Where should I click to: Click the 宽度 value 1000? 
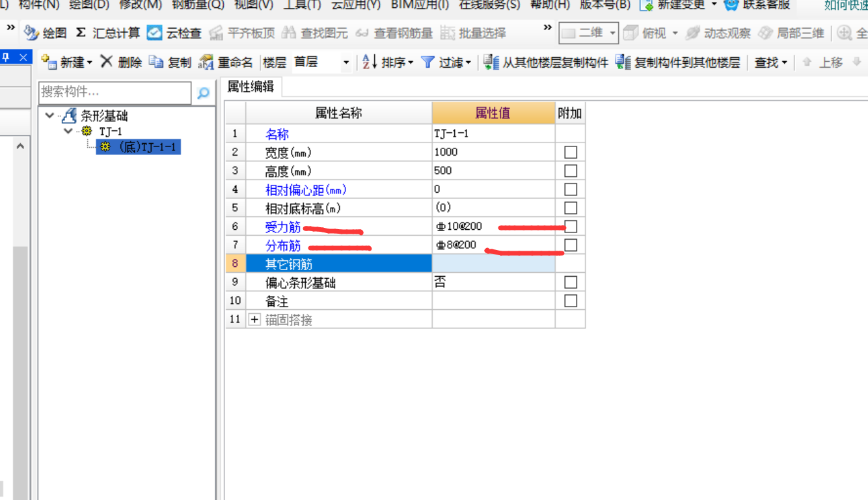pyautogui.click(x=493, y=152)
